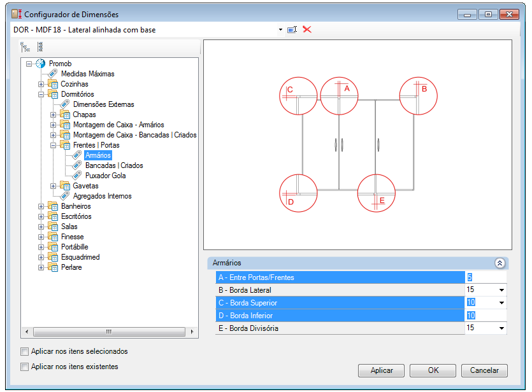
Task: Click the Frentes | Portas folder icon
Action: click(65, 145)
